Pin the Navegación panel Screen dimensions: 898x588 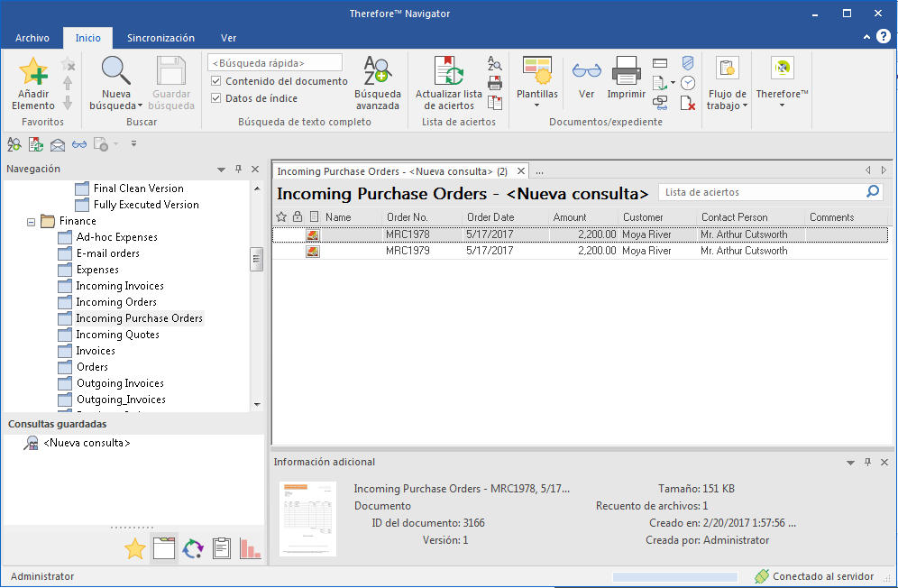238,169
